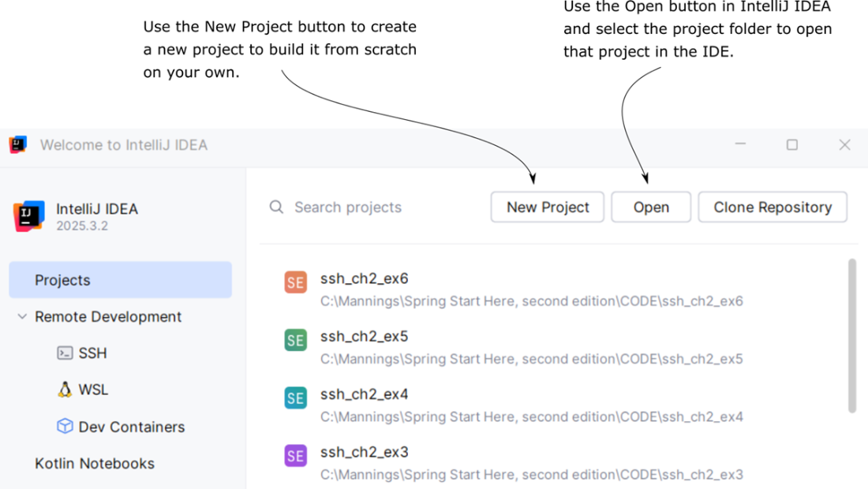Click the path ending in CODE\ssh_ch2_ex5
This screenshot has width=868, height=489.
click(x=531, y=359)
